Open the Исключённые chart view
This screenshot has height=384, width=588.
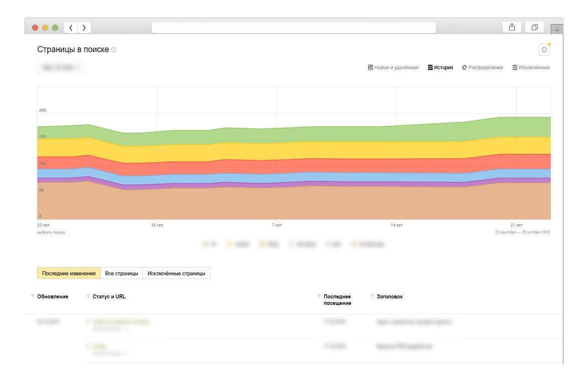click(531, 67)
